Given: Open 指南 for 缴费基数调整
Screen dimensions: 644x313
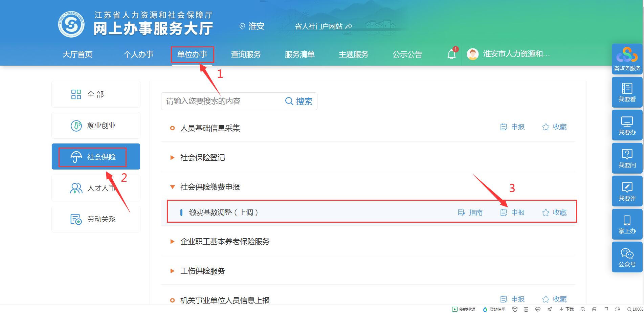Looking at the screenshot, I should coord(470,213).
